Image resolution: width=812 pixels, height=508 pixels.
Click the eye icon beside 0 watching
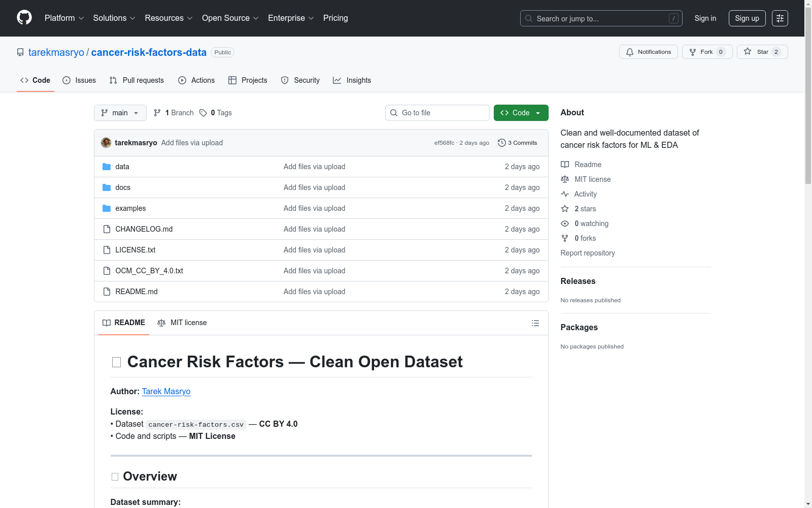tap(565, 224)
